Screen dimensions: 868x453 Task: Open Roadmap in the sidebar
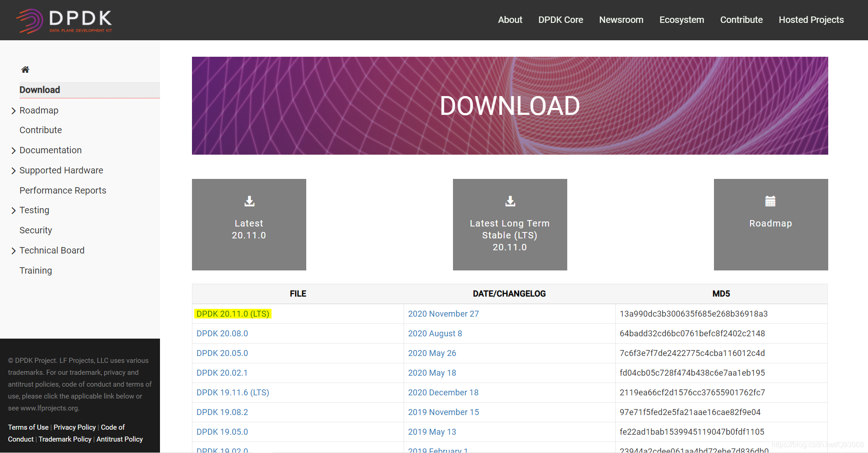coord(39,110)
